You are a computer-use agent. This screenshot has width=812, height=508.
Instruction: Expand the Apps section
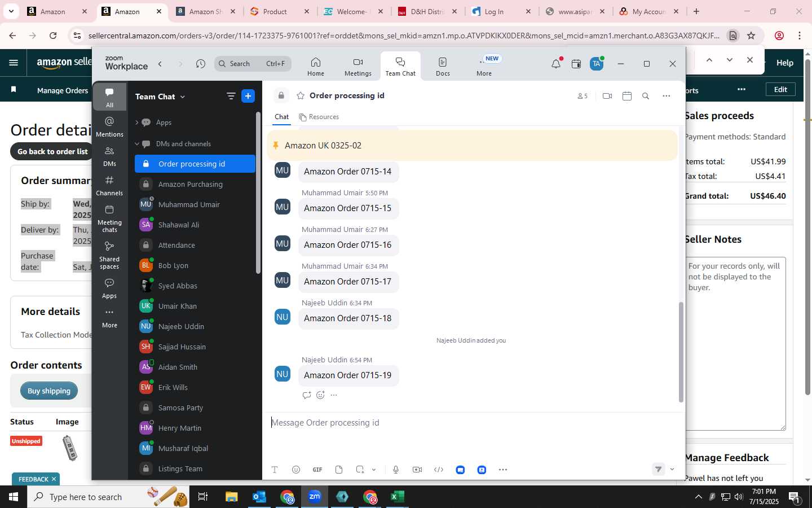tap(136, 122)
